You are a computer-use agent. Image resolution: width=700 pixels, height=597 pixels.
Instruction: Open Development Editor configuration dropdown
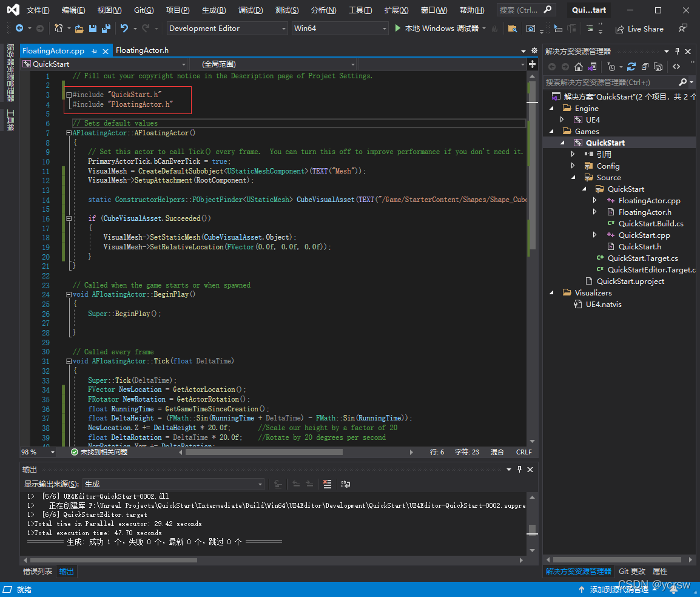(227, 29)
